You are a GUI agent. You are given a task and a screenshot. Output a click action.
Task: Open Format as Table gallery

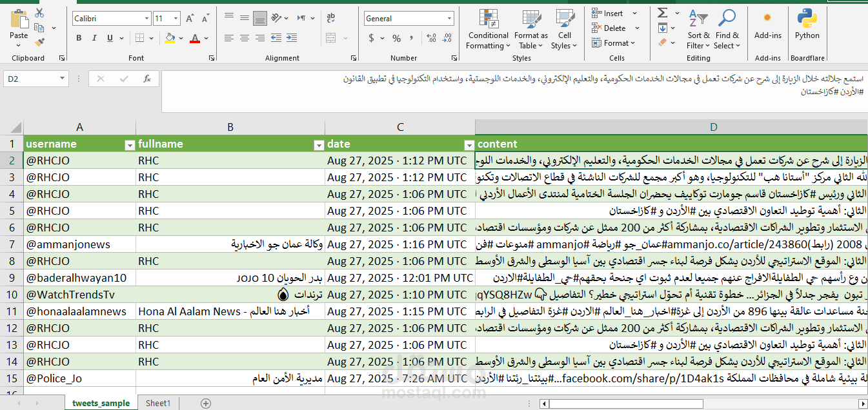tap(531, 30)
